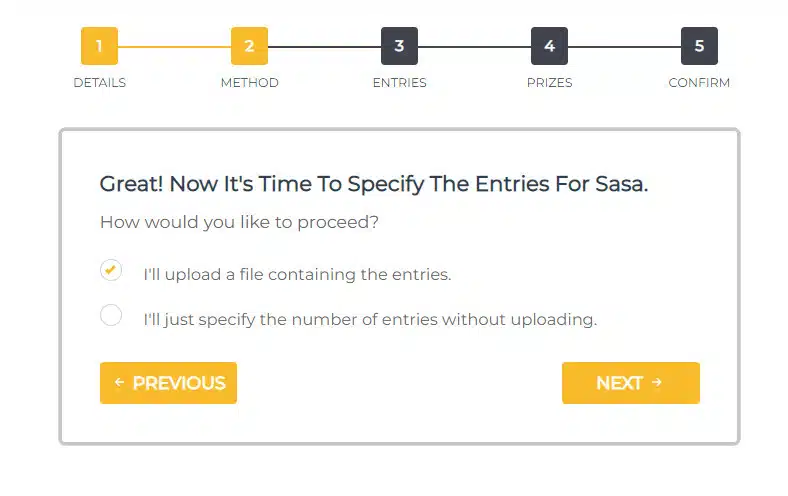The height and width of the screenshot is (496, 788).
Task: Click the "How would you like to proceed?" text
Action: tap(239, 222)
